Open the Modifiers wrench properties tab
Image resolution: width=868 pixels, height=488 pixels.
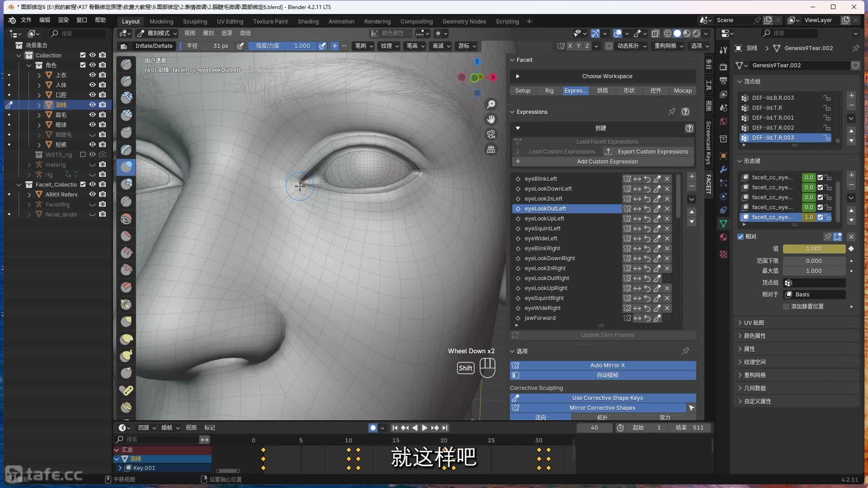(723, 169)
